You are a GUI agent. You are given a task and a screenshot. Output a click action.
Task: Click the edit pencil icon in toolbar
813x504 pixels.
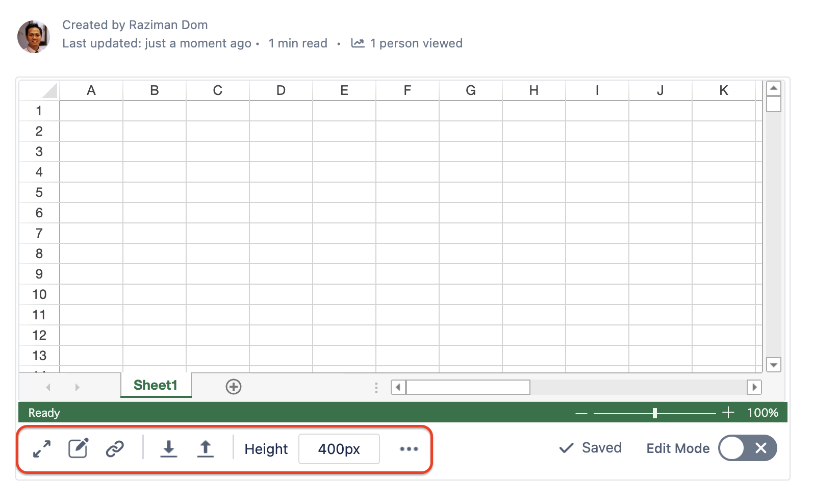79,449
